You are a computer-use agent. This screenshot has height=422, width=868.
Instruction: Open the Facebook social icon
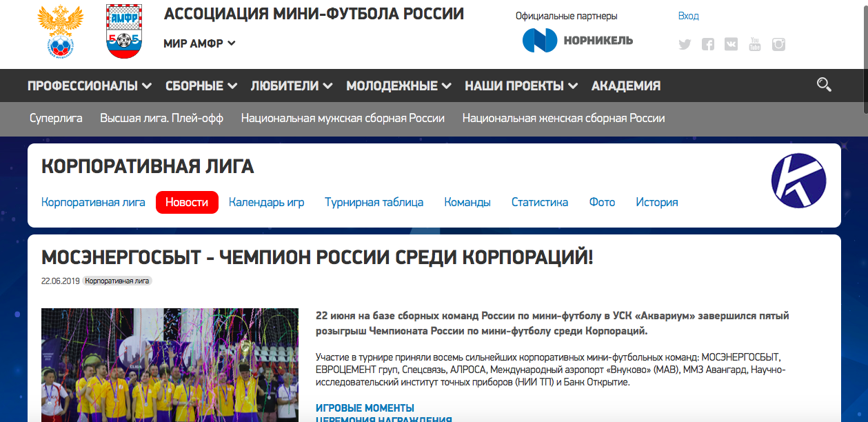pos(708,45)
